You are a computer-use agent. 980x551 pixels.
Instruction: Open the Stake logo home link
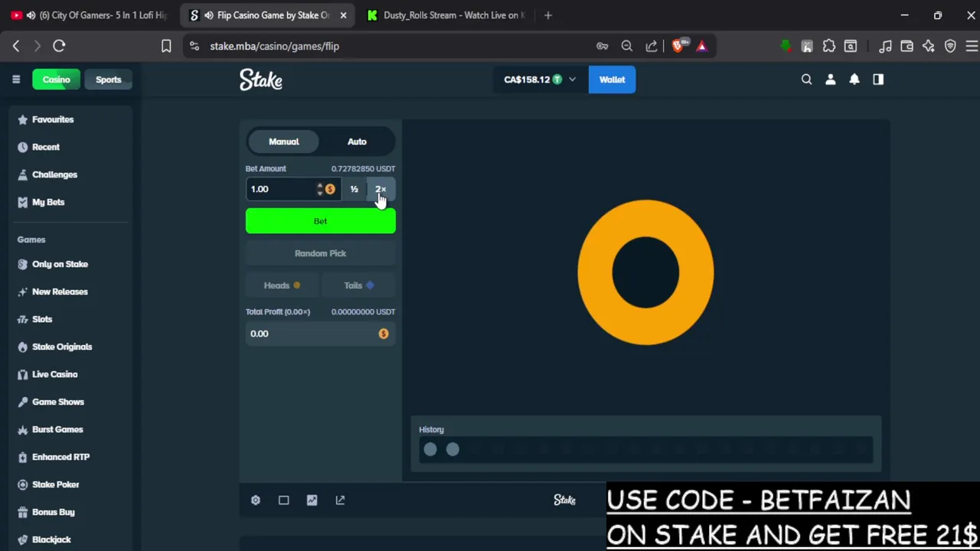[261, 80]
